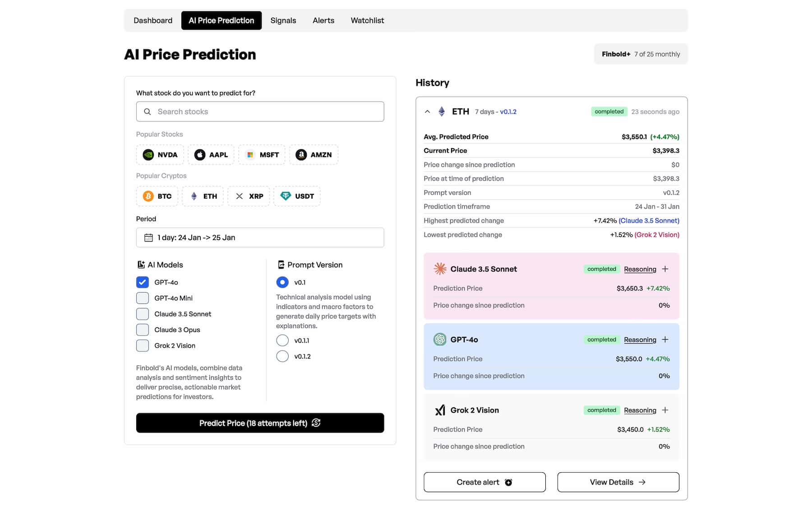Select the NVDA popular stock chip
Viewport: 812px width, 508px height.
[x=160, y=154]
